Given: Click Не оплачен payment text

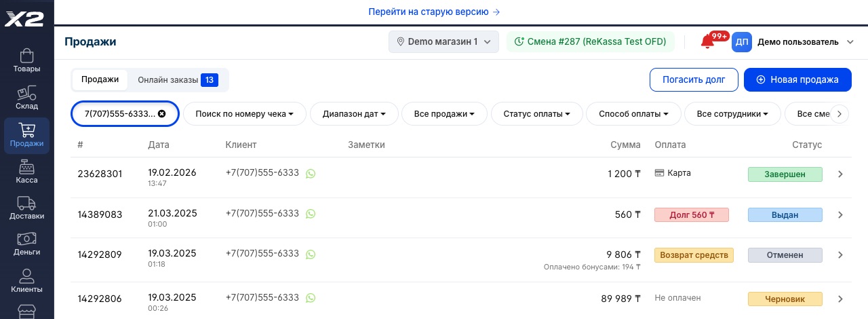Looking at the screenshot, I should coord(677,298).
